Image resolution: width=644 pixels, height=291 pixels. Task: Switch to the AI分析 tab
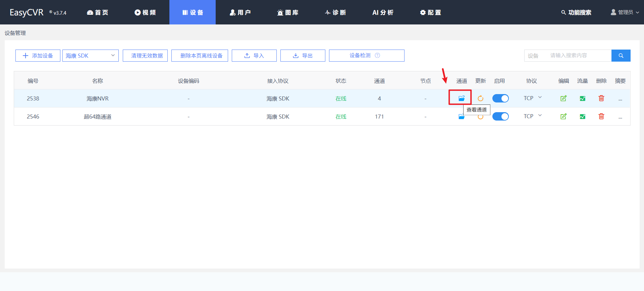pos(383,12)
